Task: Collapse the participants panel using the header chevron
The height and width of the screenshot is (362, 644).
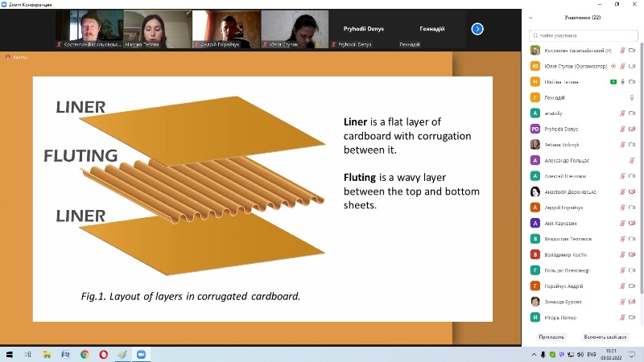Action: (530, 18)
